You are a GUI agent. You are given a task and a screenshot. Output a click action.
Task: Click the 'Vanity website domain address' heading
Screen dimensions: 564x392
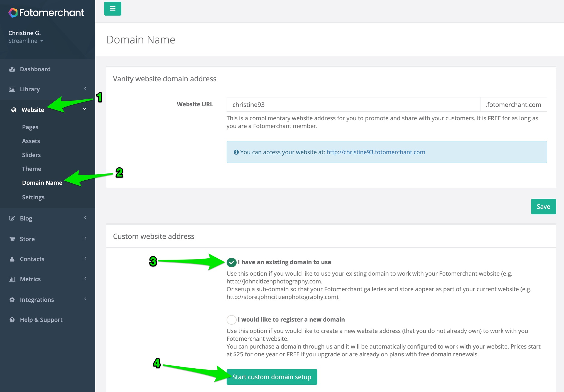point(165,79)
